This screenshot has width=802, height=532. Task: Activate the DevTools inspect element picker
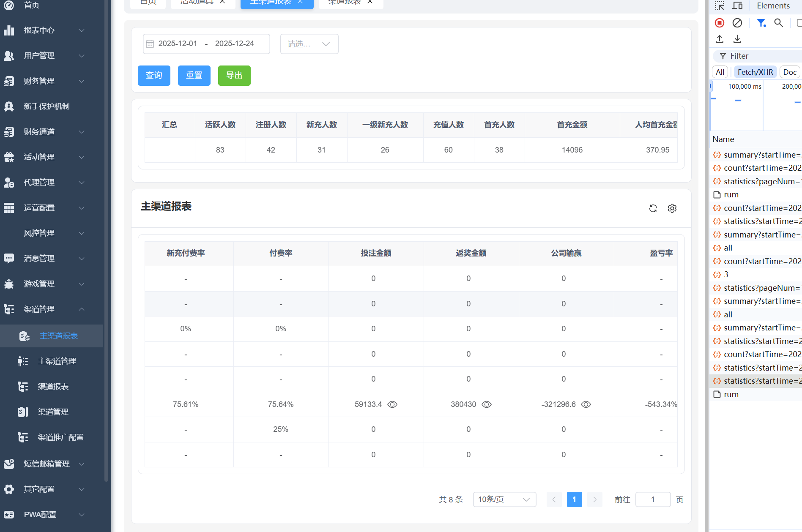tap(720, 5)
